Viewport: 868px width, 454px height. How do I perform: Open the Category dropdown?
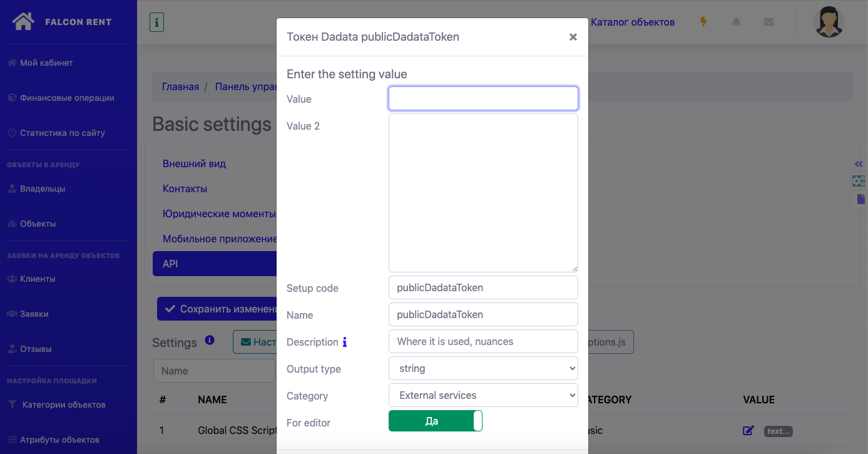coord(483,395)
